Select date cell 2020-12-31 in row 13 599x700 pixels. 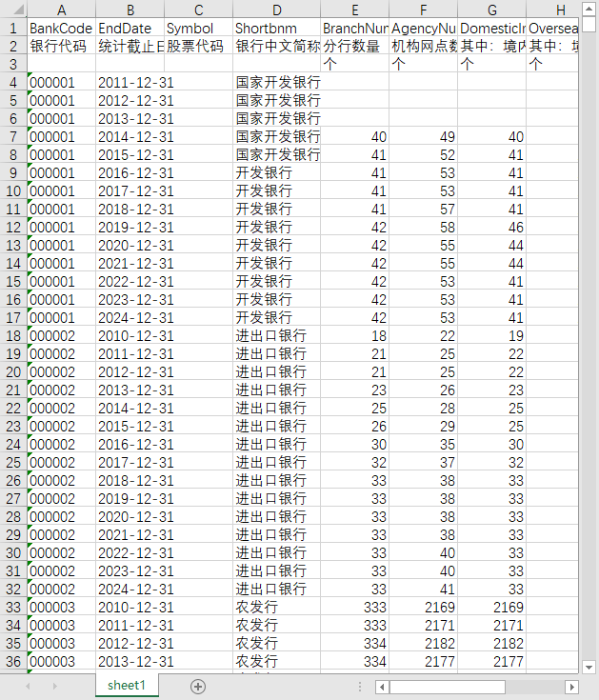[130, 245]
